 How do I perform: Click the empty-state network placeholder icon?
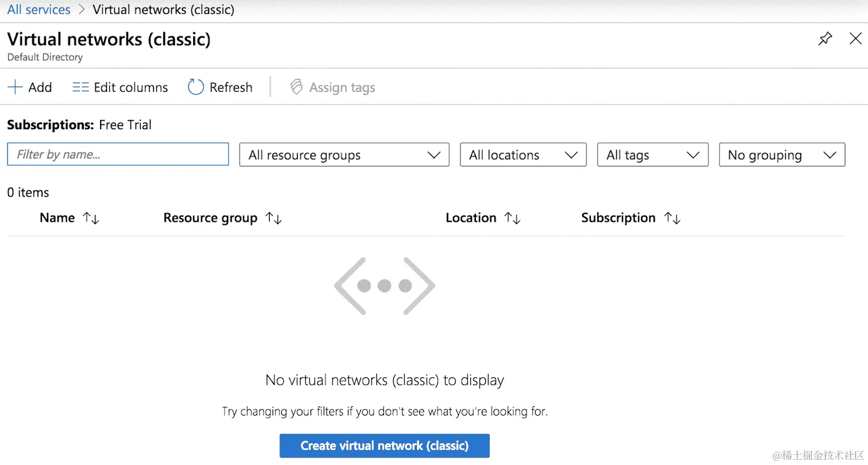[385, 286]
